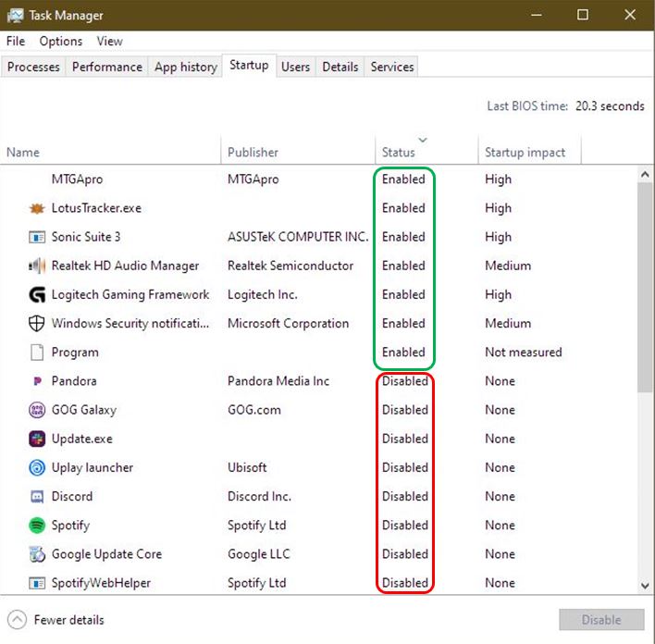655x644 pixels.
Task: Click the Google LLC publisher cell
Action: (258, 554)
